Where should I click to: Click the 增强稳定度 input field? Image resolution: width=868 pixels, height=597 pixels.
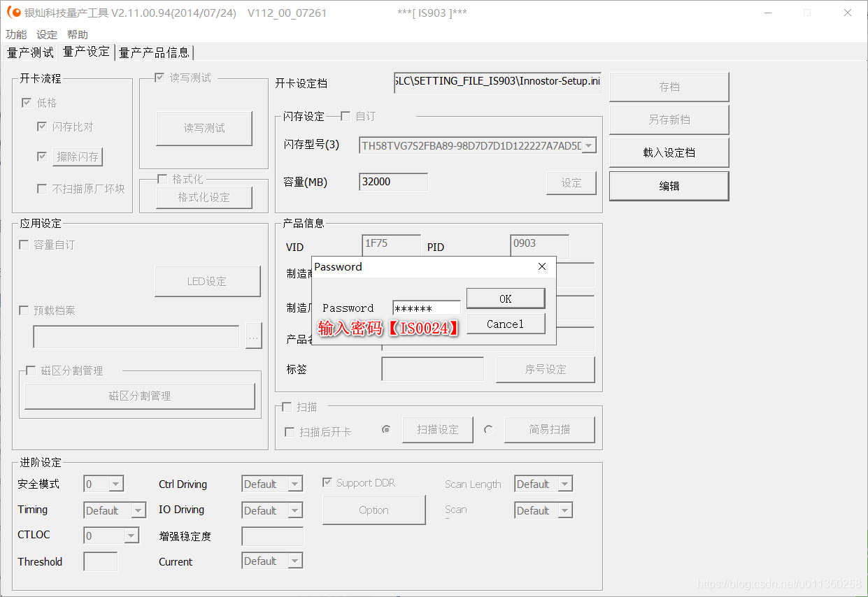273,536
